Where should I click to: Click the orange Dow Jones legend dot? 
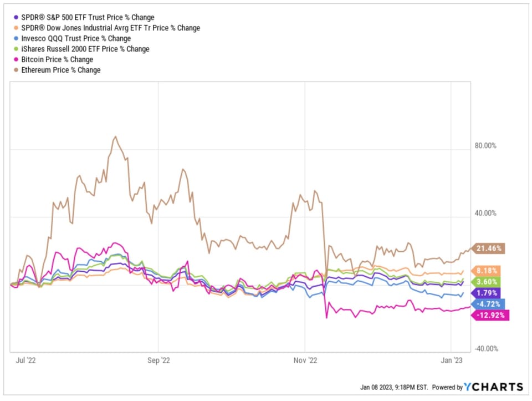click(16, 28)
